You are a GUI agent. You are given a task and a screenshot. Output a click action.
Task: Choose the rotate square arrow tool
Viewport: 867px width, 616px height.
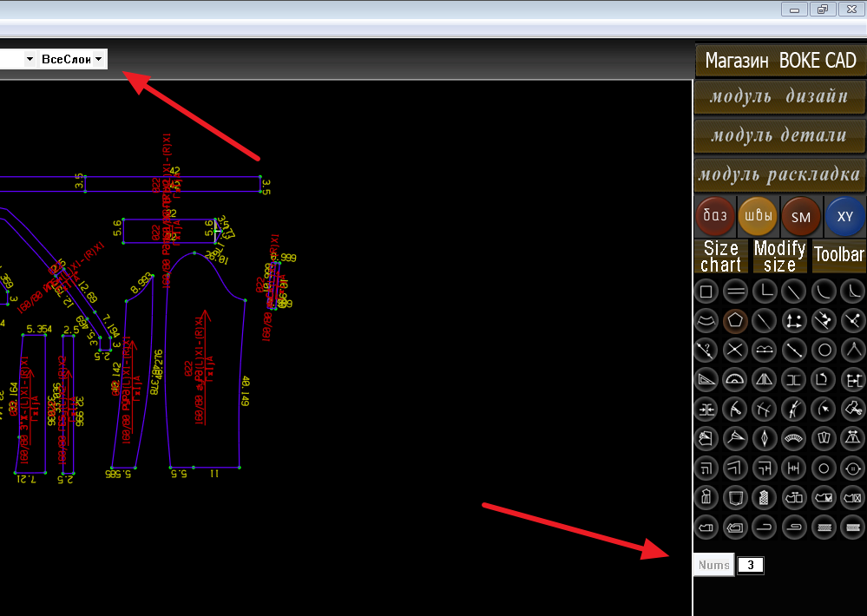[x=824, y=380]
